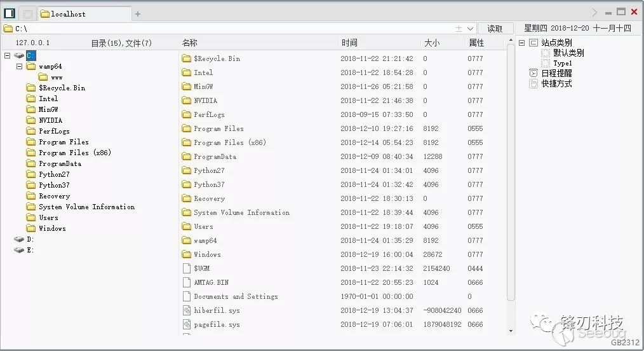644x351 pixels.
Task: Select Windows folder in left tree
Action: (46, 228)
